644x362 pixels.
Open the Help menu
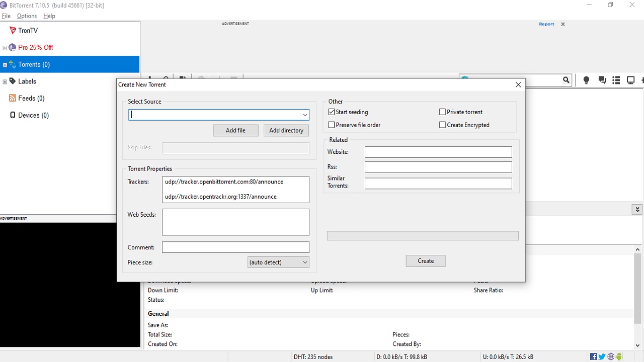[x=49, y=16]
